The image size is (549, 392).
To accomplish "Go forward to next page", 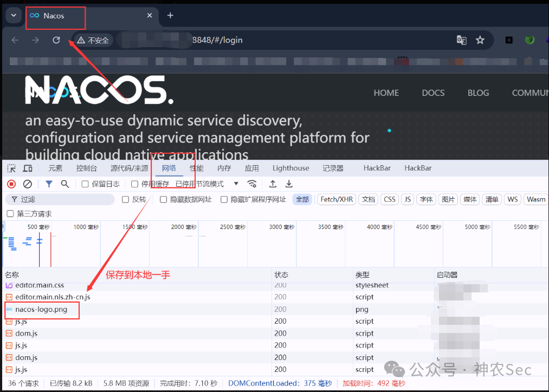I will tap(35, 40).
